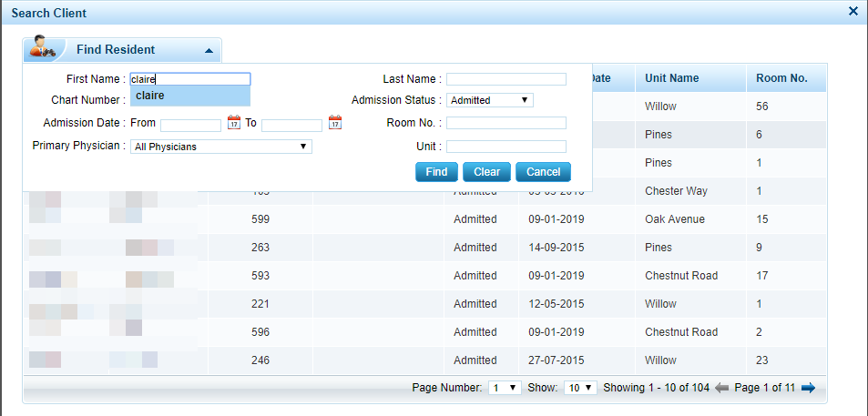Collapse the Find Resident panel arrow
The width and height of the screenshot is (868, 416).
pos(209,51)
